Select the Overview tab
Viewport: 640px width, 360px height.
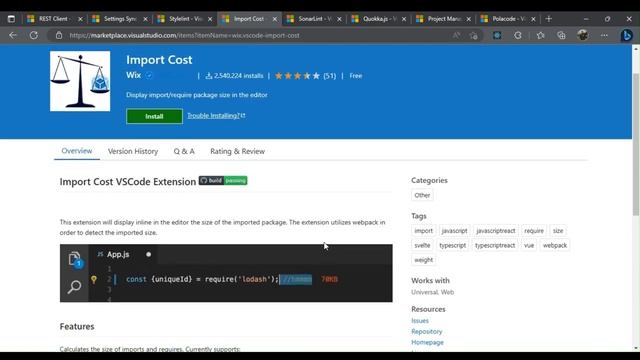click(x=77, y=151)
